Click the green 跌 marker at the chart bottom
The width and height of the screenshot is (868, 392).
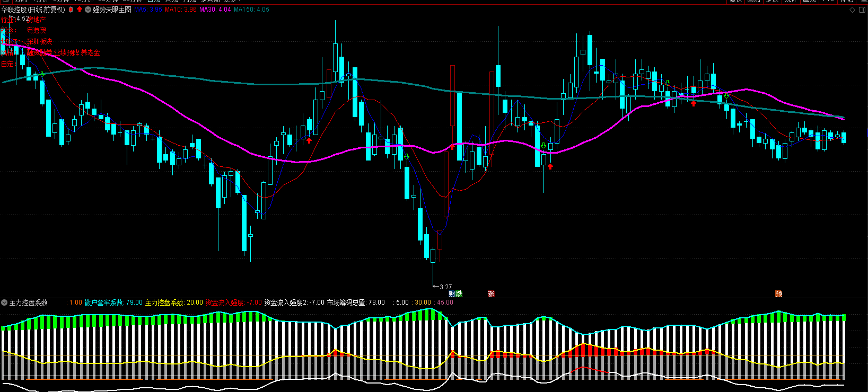(x=459, y=293)
